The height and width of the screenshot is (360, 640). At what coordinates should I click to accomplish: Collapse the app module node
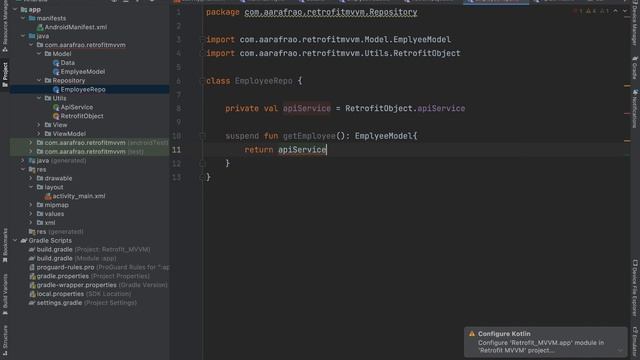[16, 9]
